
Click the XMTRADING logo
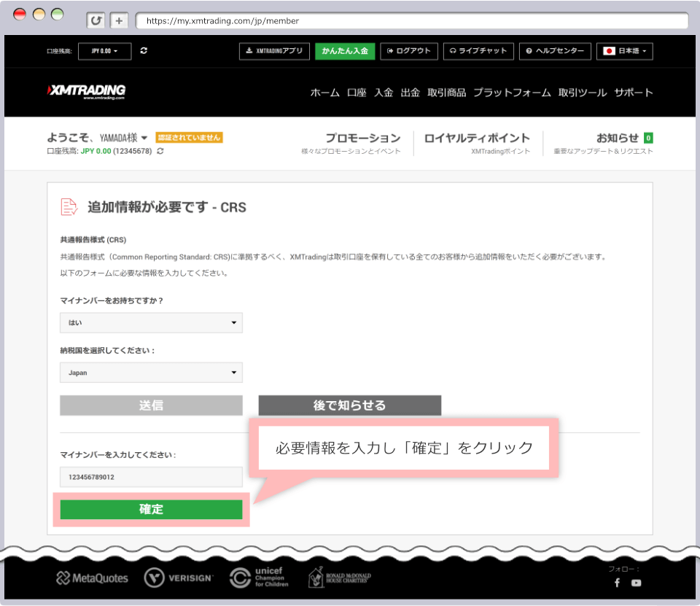point(87,92)
